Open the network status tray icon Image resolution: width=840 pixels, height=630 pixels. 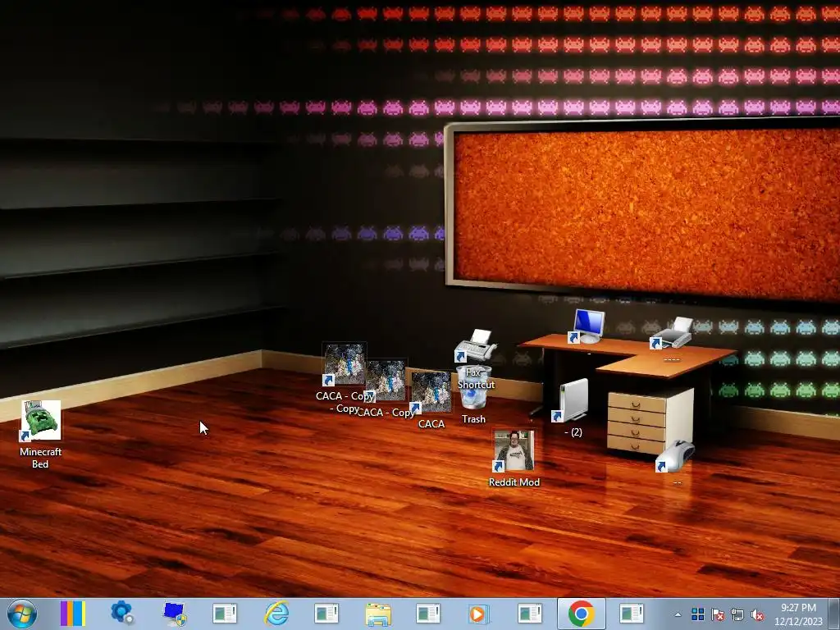pyautogui.click(x=737, y=614)
